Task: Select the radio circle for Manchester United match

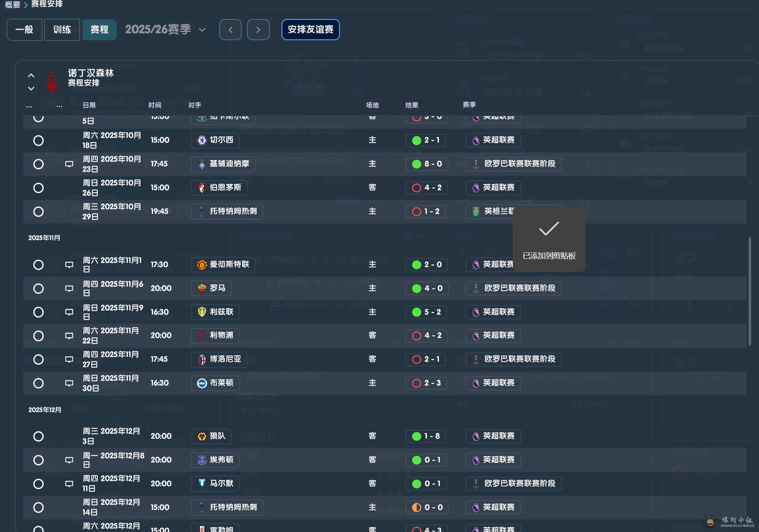Action: click(38, 265)
